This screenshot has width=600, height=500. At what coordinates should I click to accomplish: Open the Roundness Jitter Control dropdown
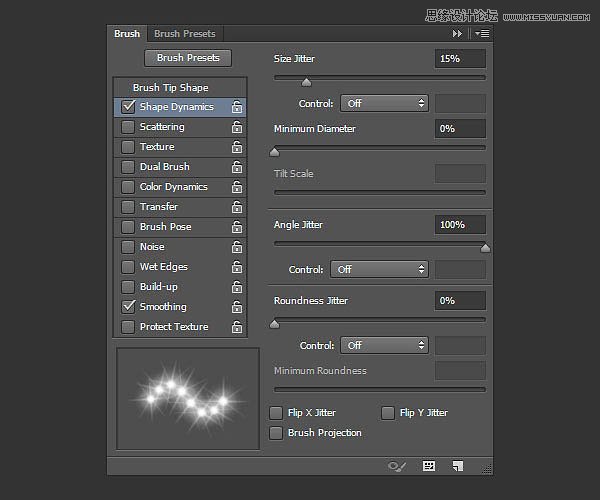384,345
